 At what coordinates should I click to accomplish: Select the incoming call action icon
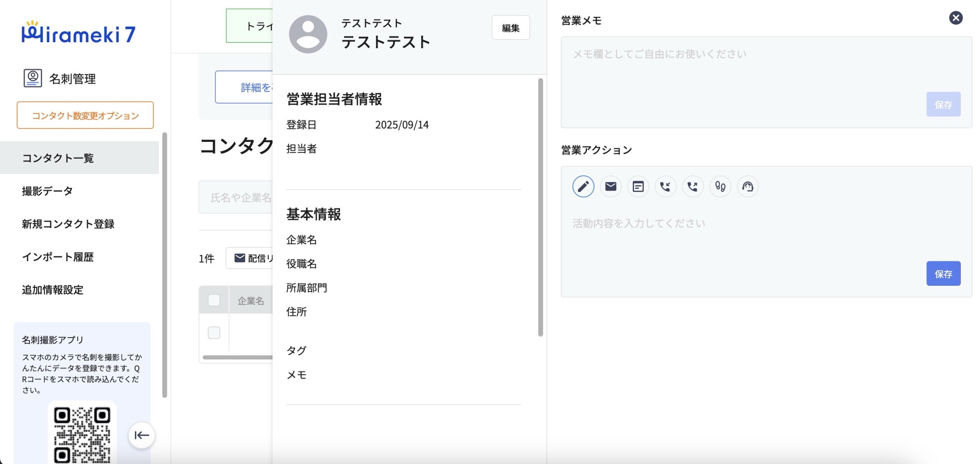pos(665,187)
